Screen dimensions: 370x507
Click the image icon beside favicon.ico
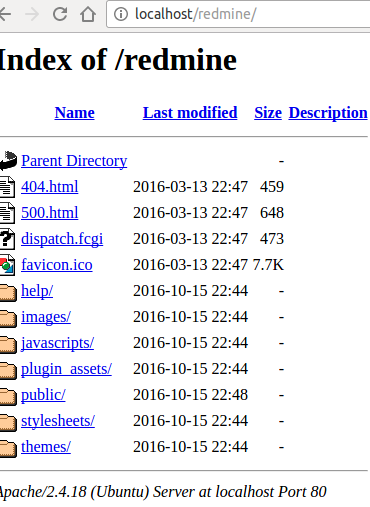point(7,265)
